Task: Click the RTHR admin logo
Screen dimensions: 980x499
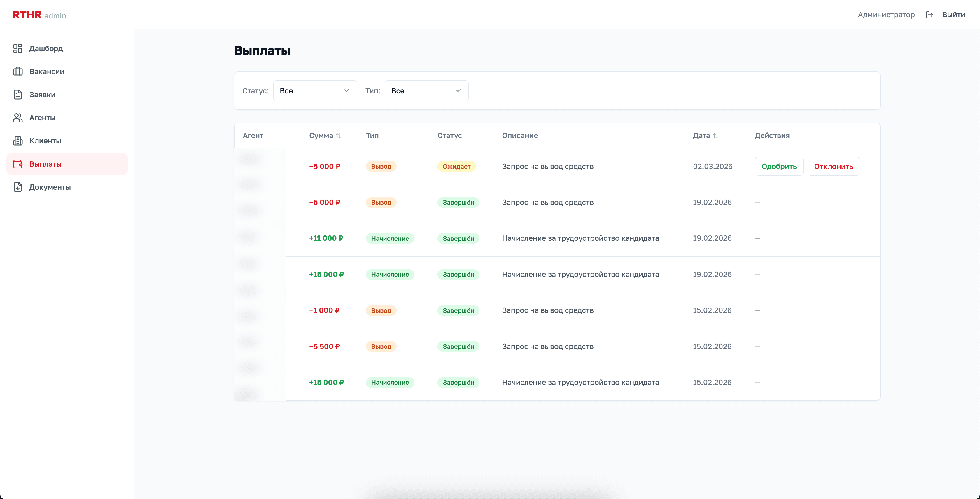Action: 39,15
